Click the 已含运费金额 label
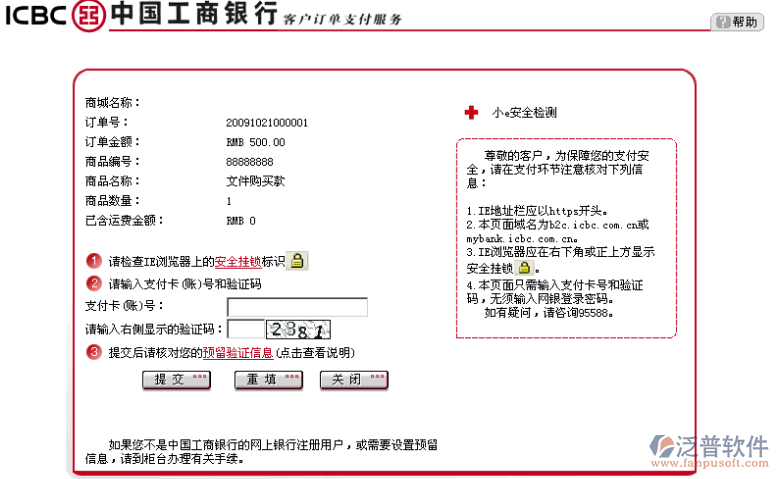The image size is (779, 479). pos(124,221)
